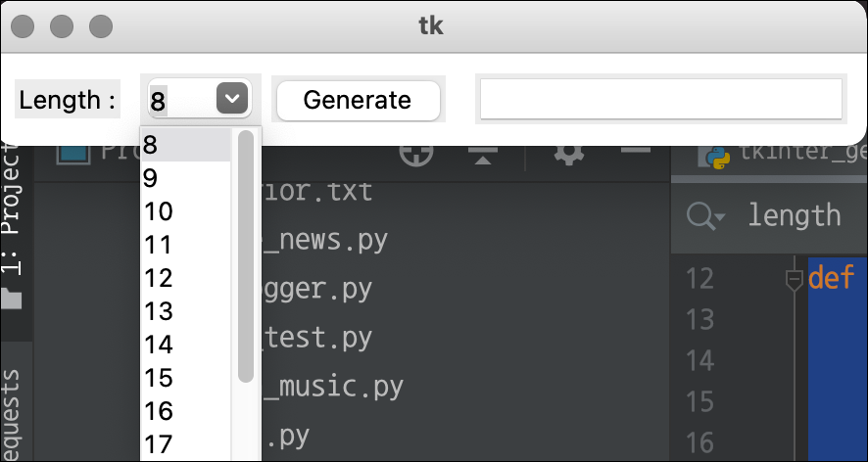Image resolution: width=868 pixels, height=462 pixels.
Task: Choose 13 in the length list
Action: pos(185,311)
